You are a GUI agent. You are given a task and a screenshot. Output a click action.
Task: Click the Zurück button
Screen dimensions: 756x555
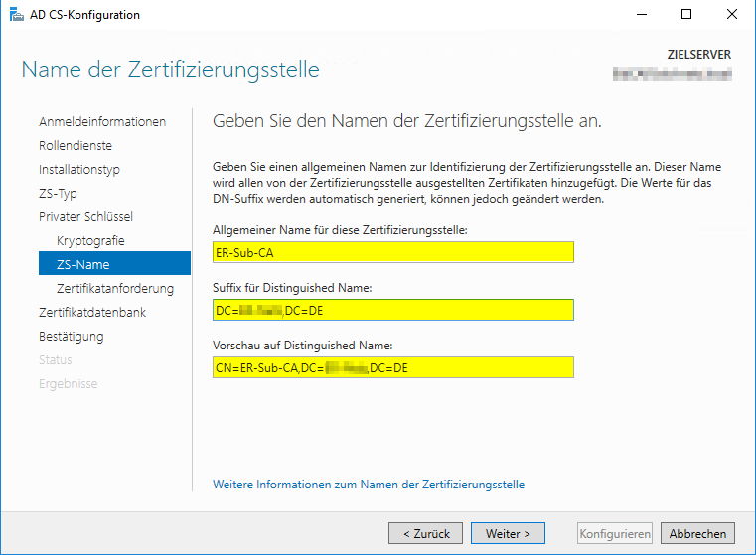coord(426,533)
